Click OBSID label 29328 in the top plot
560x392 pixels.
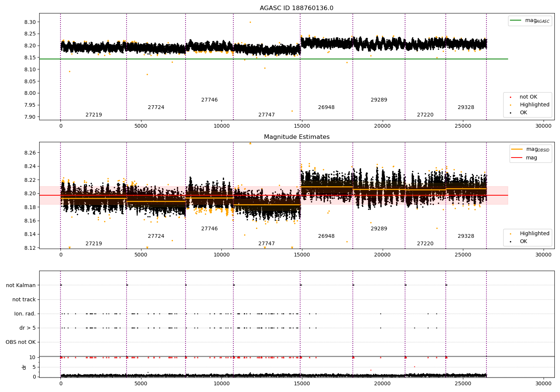[x=466, y=108]
